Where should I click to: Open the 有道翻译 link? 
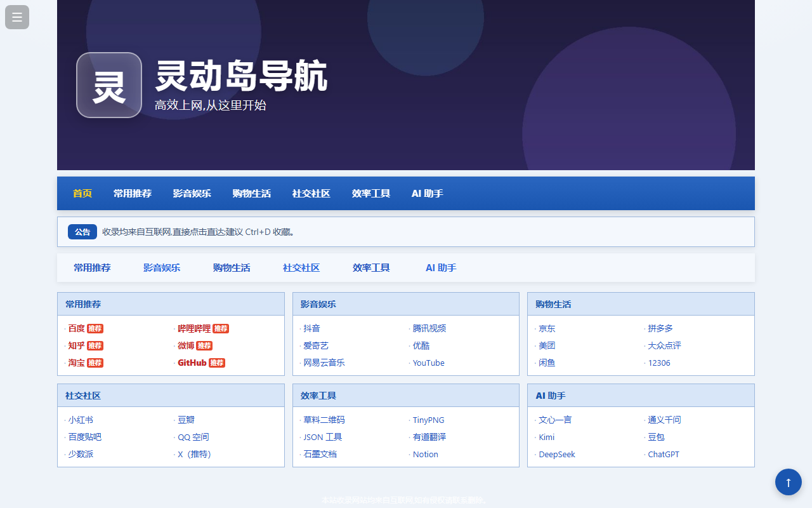tap(429, 437)
